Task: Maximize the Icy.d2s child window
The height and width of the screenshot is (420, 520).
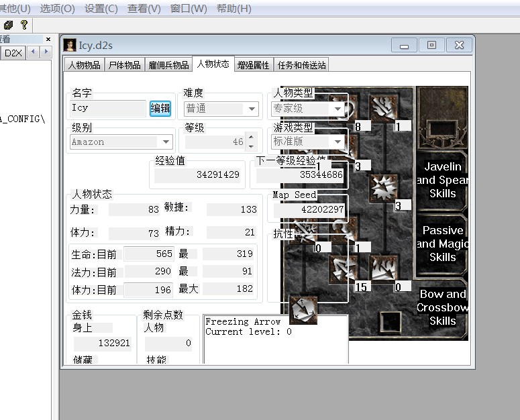Action: (431, 45)
